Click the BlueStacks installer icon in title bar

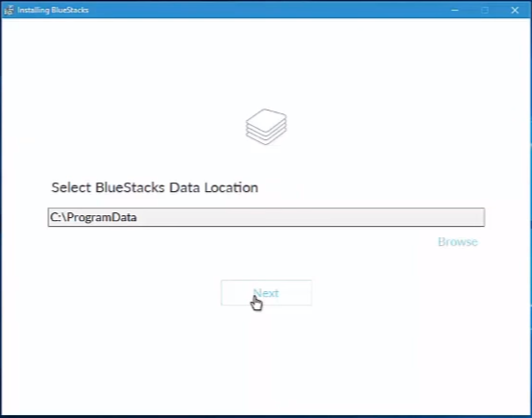(9, 10)
